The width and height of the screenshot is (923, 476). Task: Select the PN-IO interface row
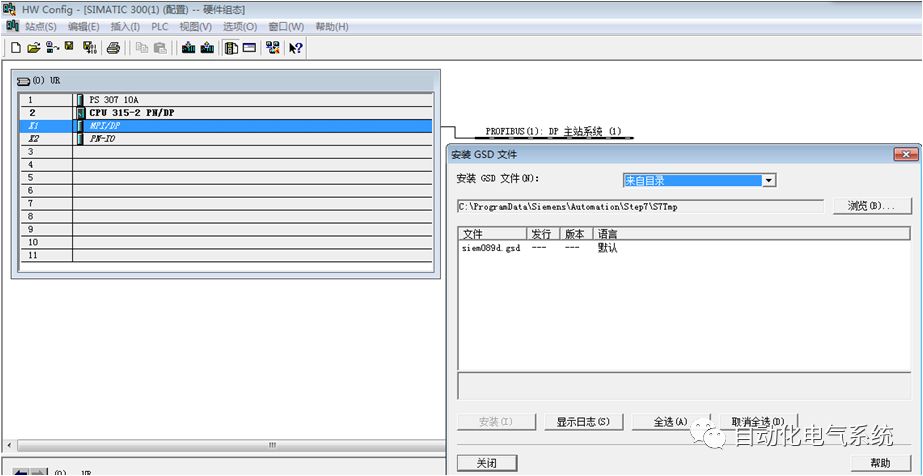pyautogui.click(x=226, y=139)
